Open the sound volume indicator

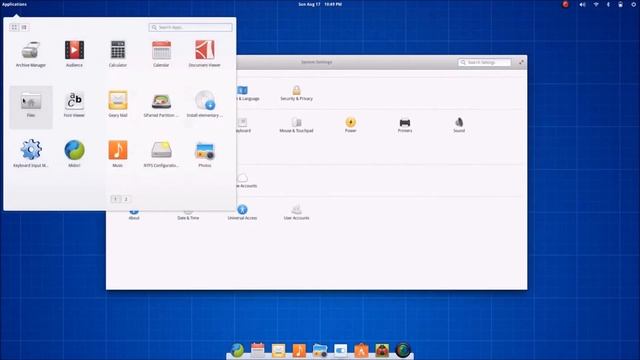pyautogui.click(x=582, y=4)
